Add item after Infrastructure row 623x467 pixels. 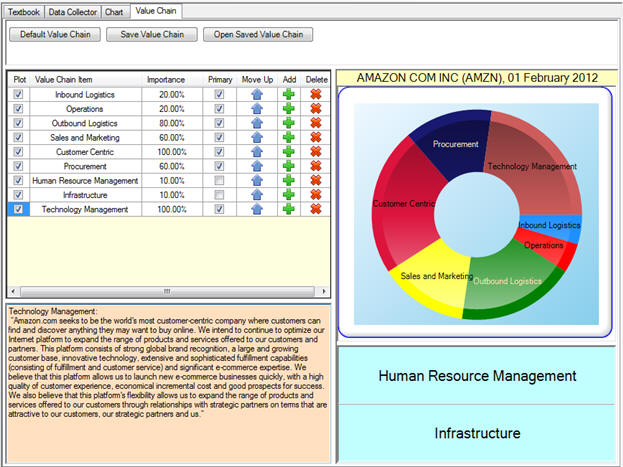(x=289, y=194)
